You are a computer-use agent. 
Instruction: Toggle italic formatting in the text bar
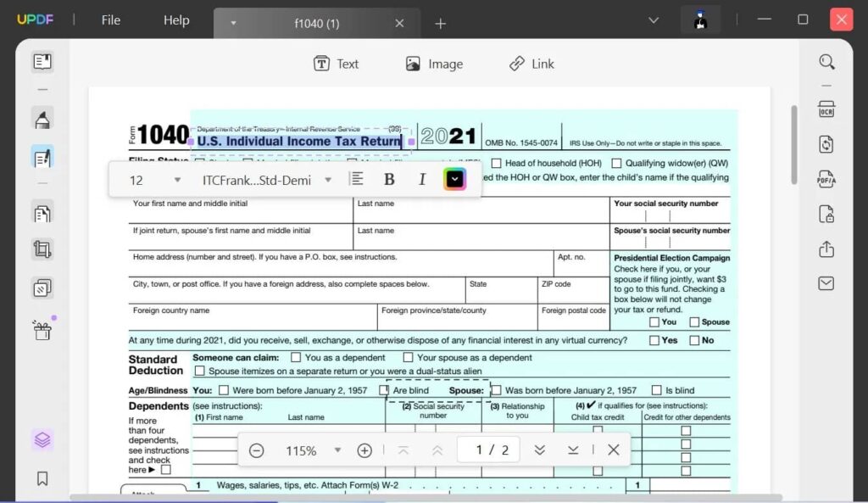click(x=421, y=179)
